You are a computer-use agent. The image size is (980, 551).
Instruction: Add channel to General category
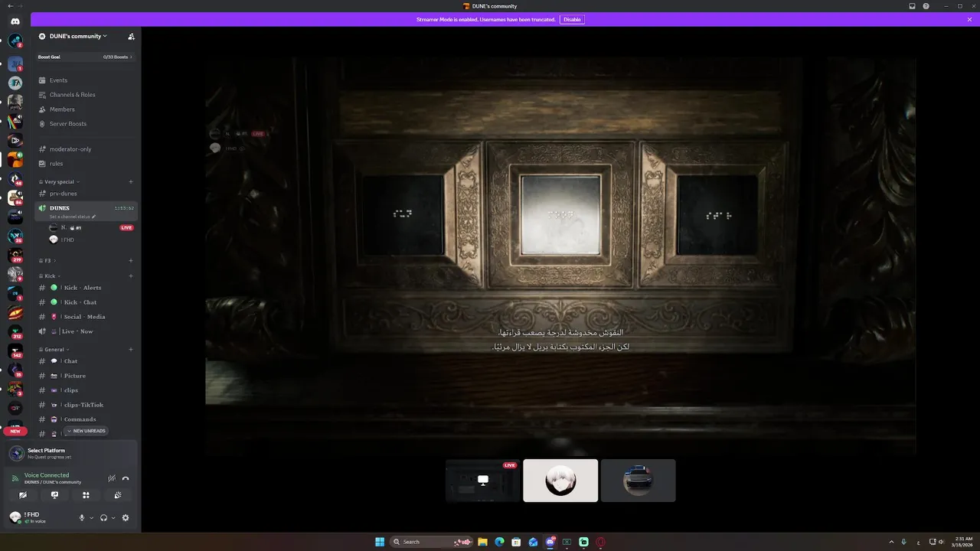131,350
